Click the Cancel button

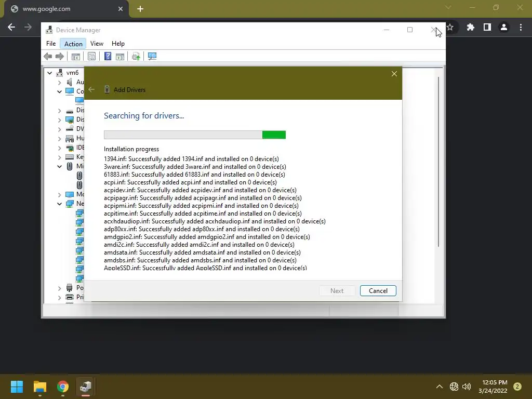(378, 291)
